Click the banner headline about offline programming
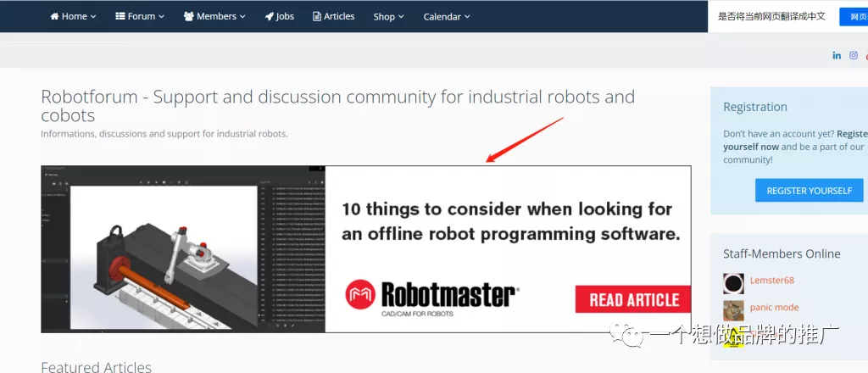The height and width of the screenshot is (373, 868). [510, 221]
